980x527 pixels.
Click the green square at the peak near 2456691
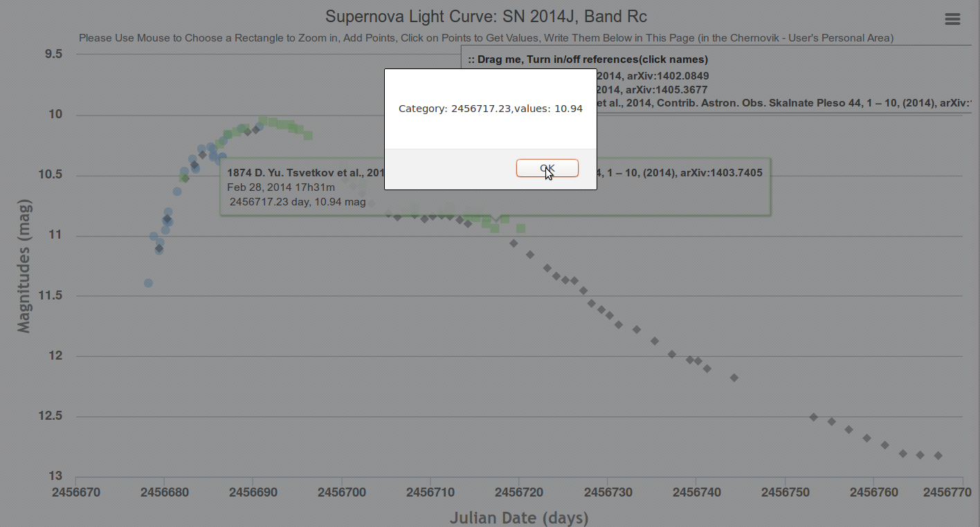point(263,120)
